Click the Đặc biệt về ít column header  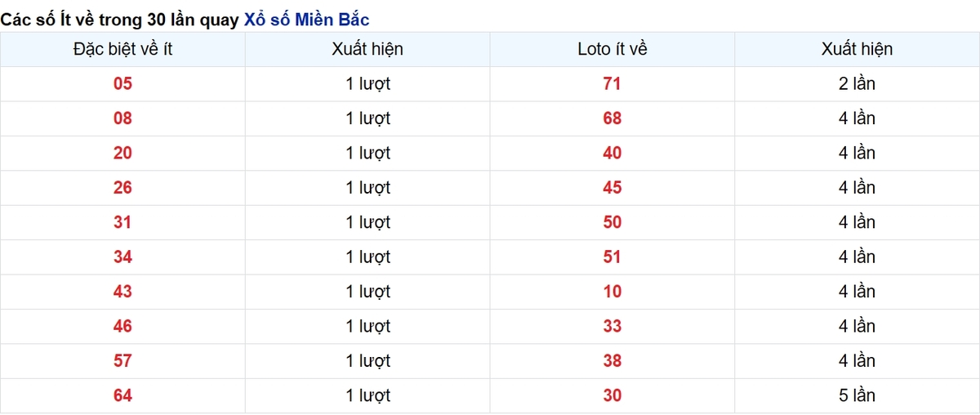[x=122, y=49]
